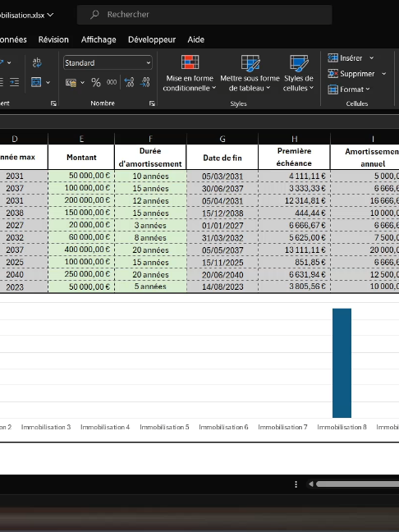Click the vertical dots sheet-tab handle
This screenshot has height=532, width=399.
coord(296,484)
